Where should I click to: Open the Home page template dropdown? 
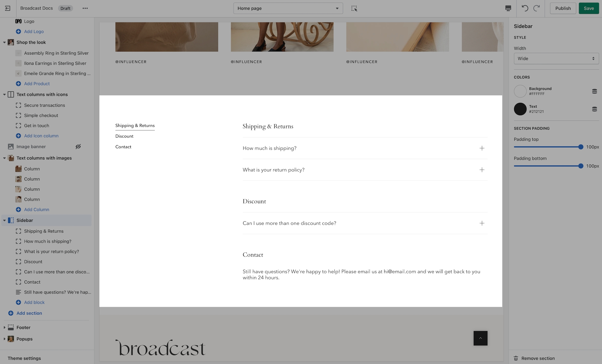(x=288, y=8)
